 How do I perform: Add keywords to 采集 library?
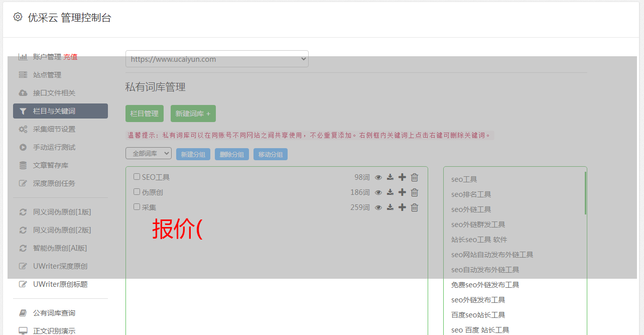402,207
